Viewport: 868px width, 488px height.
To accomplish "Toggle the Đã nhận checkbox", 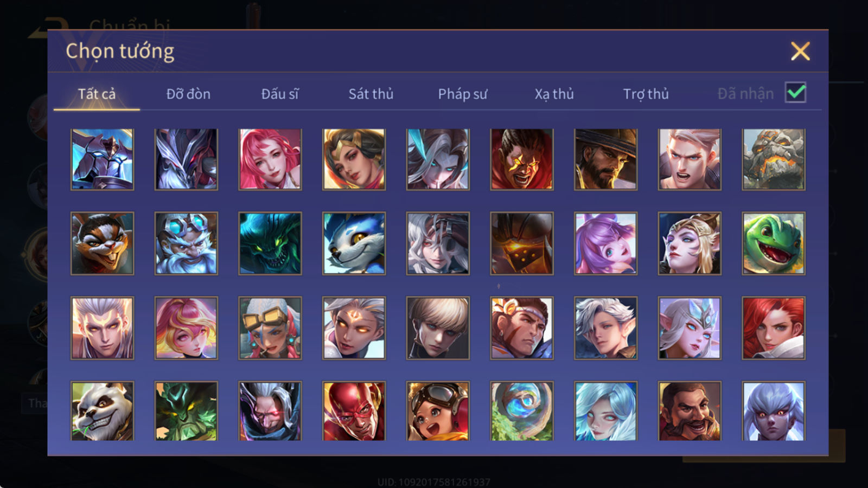I will 795,93.
